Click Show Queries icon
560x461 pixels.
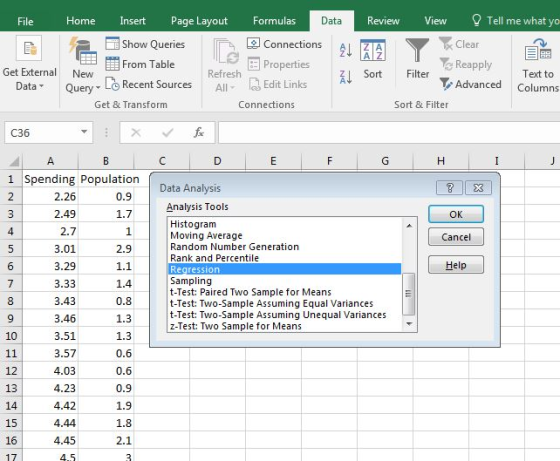(112, 44)
